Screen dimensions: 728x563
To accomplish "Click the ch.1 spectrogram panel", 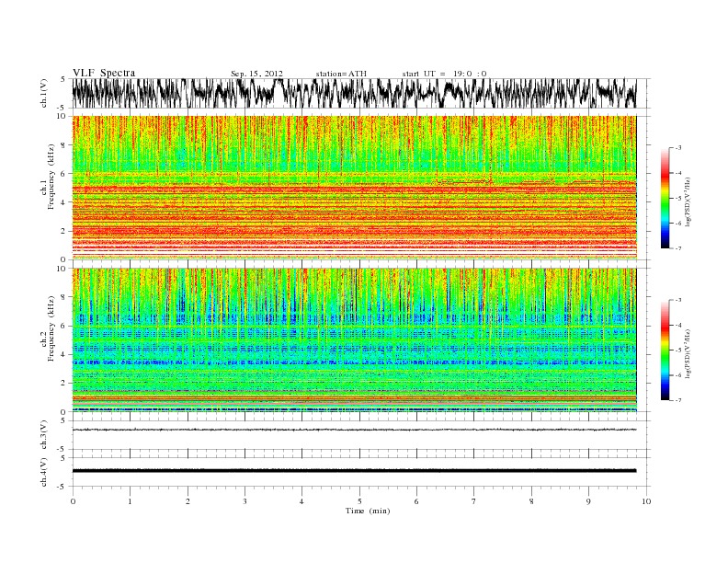I will [x=354, y=188].
